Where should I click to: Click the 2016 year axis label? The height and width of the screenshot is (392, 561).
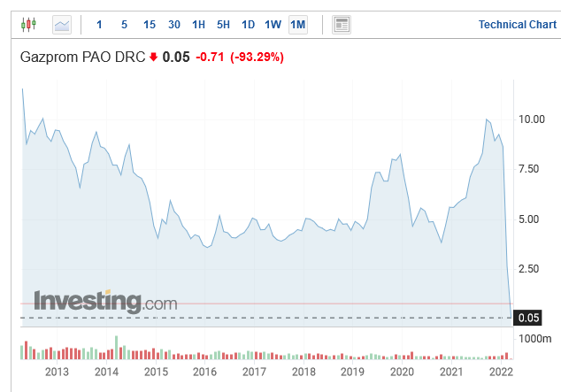click(x=204, y=372)
